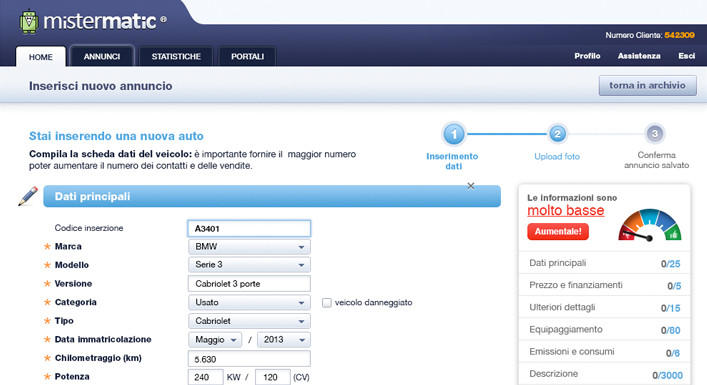The width and height of the screenshot is (707, 385).
Task: Click the Codice inserzione field A3401
Action: pyautogui.click(x=249, y=229)
